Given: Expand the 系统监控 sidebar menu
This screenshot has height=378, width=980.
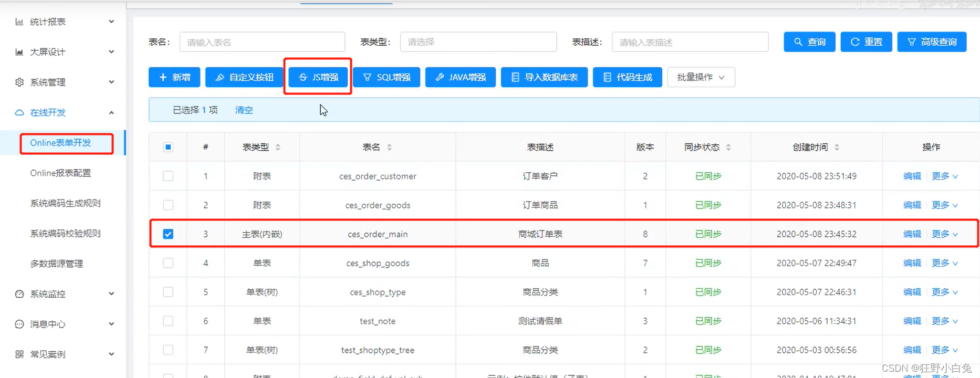Looking at the screenshot, I should pyautogui.click(x=111, y=294).
